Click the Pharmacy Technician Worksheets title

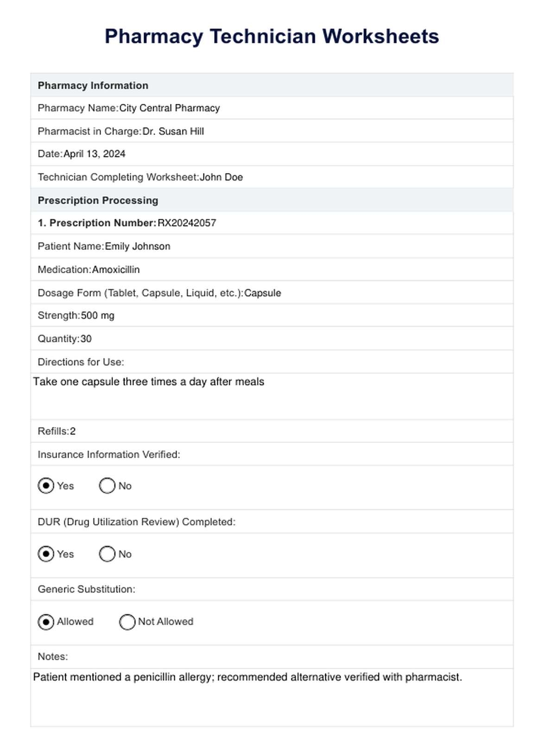[272, 36]
